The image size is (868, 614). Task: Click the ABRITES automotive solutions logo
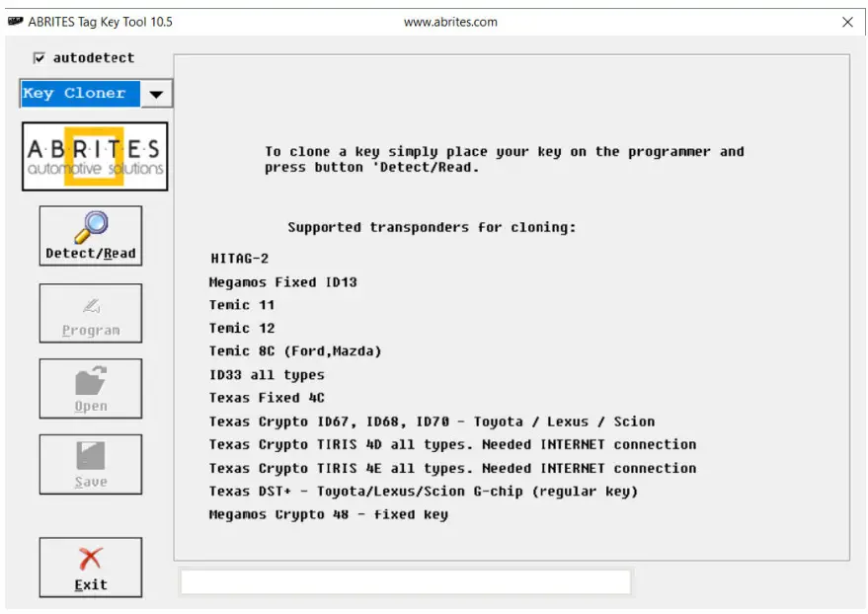pyautogui.click(x=94, y=155)
